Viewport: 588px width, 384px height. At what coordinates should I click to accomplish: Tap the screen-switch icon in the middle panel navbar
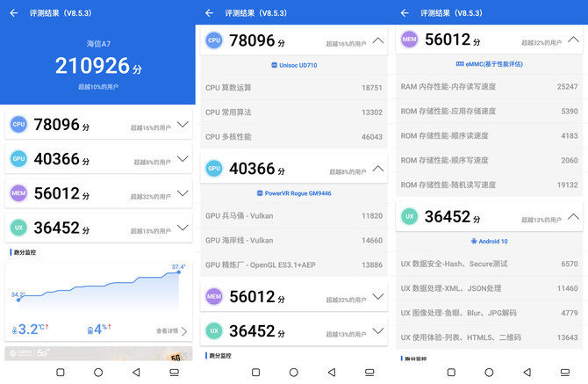tap(369, 373)
